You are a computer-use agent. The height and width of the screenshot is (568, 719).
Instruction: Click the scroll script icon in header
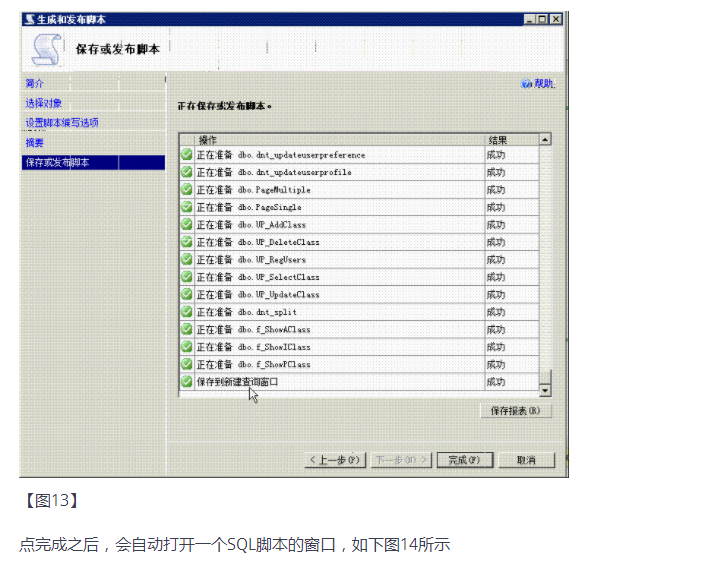[46, 50]
